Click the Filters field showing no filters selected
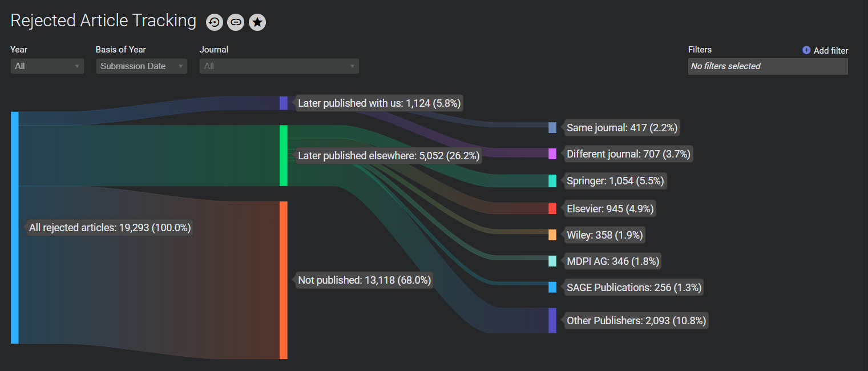 (x=767, y=66)
